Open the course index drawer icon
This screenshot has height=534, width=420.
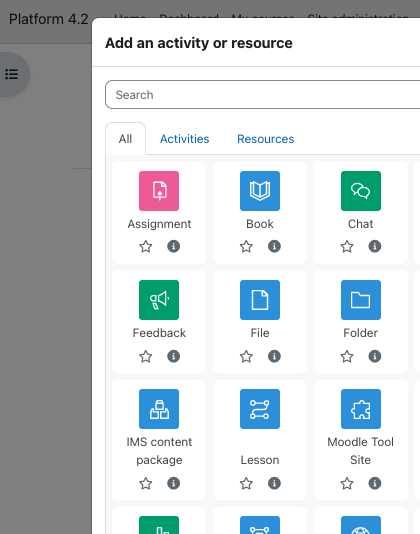(x=12, y=74)
